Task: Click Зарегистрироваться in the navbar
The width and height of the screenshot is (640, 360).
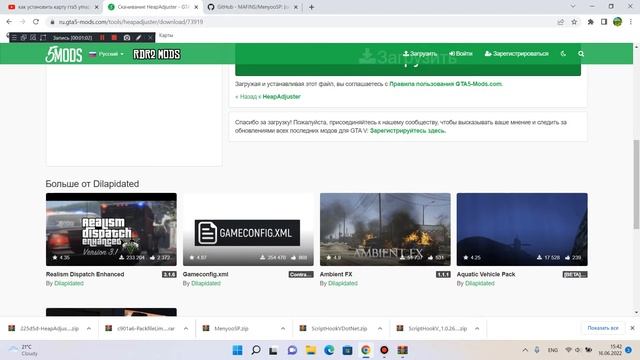Action: [x=516, y=53]
